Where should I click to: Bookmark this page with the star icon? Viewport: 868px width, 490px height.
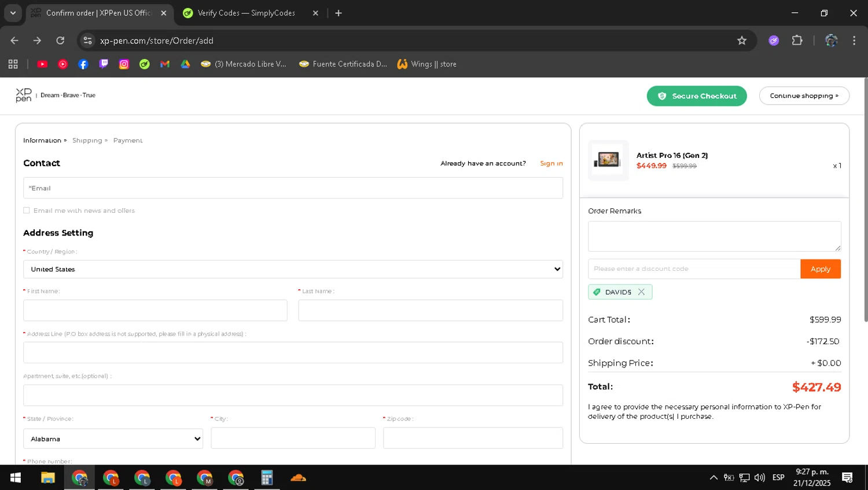(x=742, y=40)
